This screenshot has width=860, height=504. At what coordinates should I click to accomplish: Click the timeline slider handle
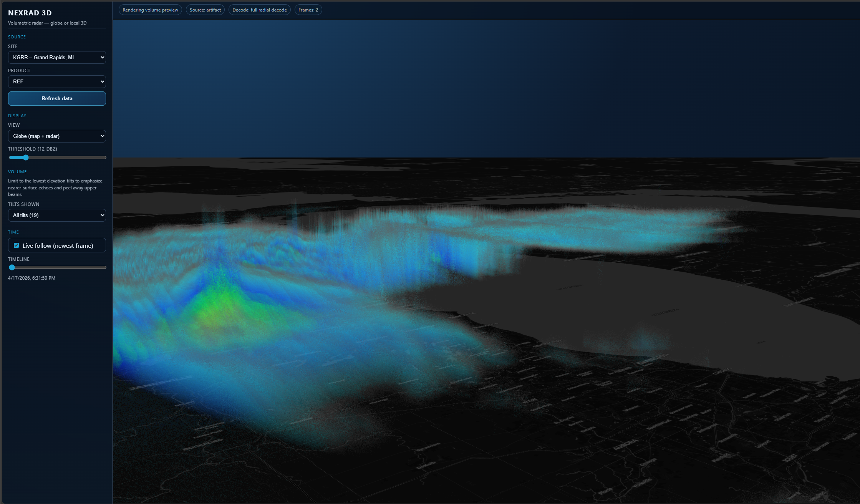coord(12,267)
